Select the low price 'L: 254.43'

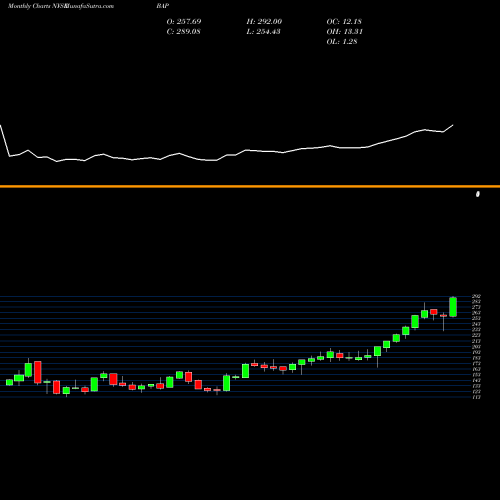[x=263, y=32]
